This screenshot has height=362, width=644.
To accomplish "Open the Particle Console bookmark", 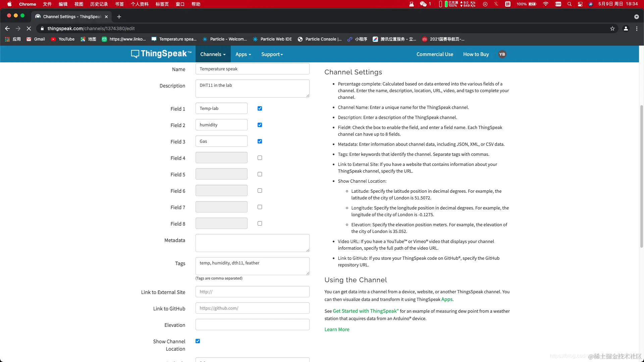I will (x=320, y=39).
